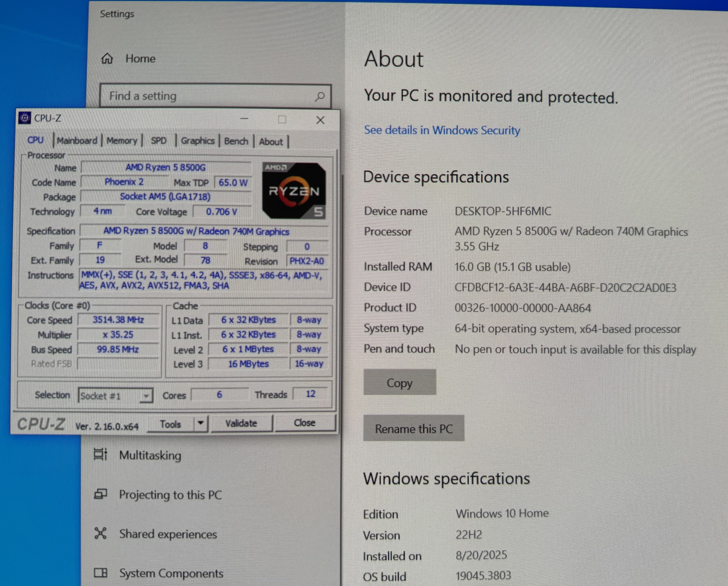Click the Code Name value Phoenix 2
Screen dimensions: 728x586
pos(124,182)
